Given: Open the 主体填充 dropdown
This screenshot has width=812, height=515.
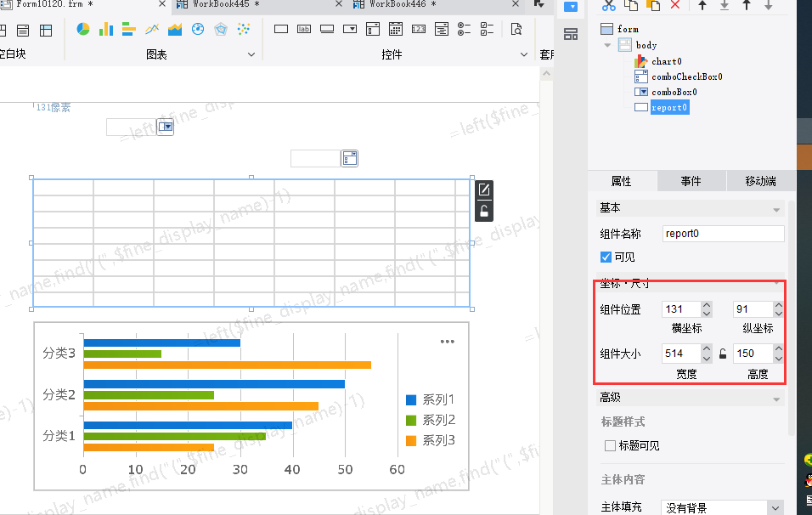Looking at the screenshot, I should pos(775,507).
